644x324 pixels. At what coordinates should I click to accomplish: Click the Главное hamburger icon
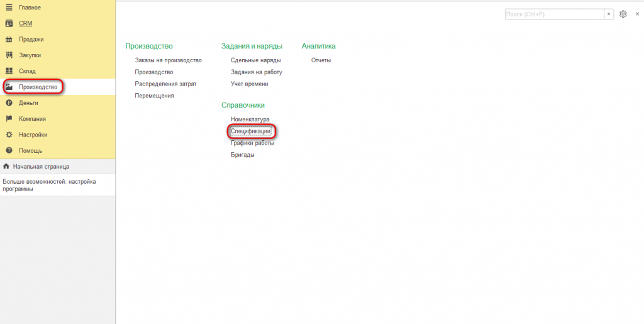click(x=9, y=8)
